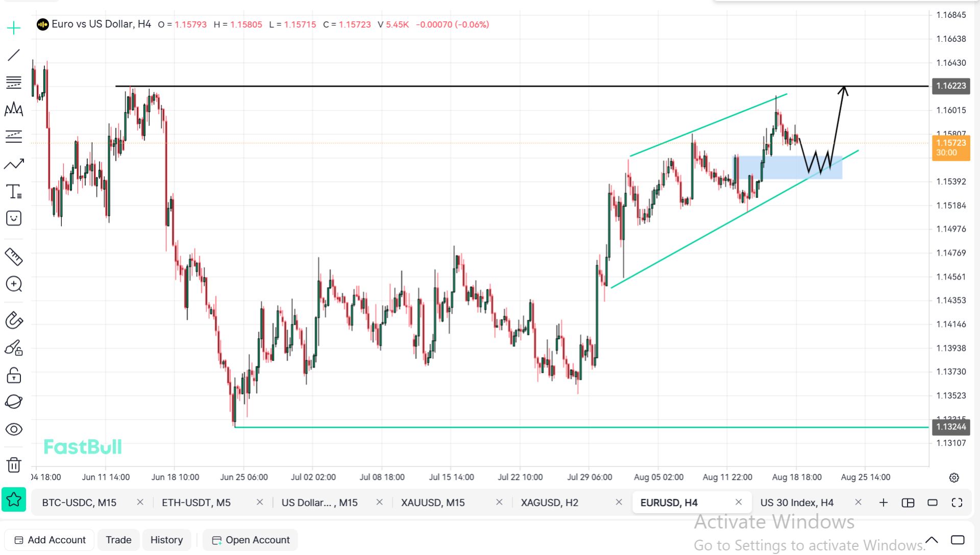Switch to XAUUSD, M15 tab
This screenshot has height=555, width=980.
[433, 502]
